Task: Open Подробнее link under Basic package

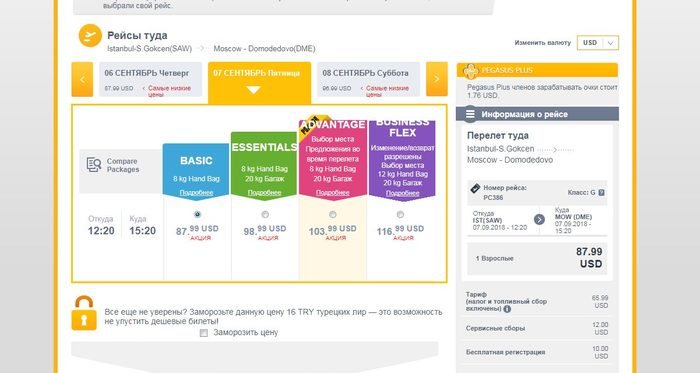Action: 196,193
